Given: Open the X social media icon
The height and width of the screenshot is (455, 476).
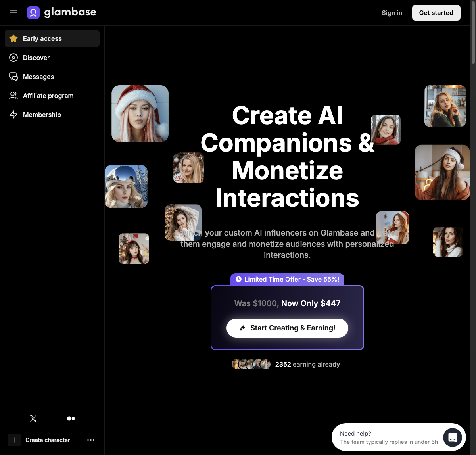Looking at the screenshot, I should [x=33, y=419].
